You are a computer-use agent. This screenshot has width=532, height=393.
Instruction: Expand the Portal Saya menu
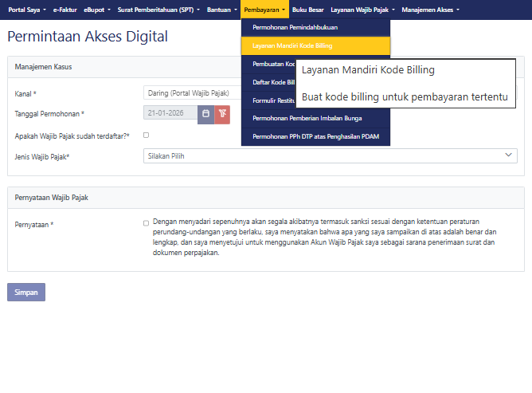tap(26, 10)
